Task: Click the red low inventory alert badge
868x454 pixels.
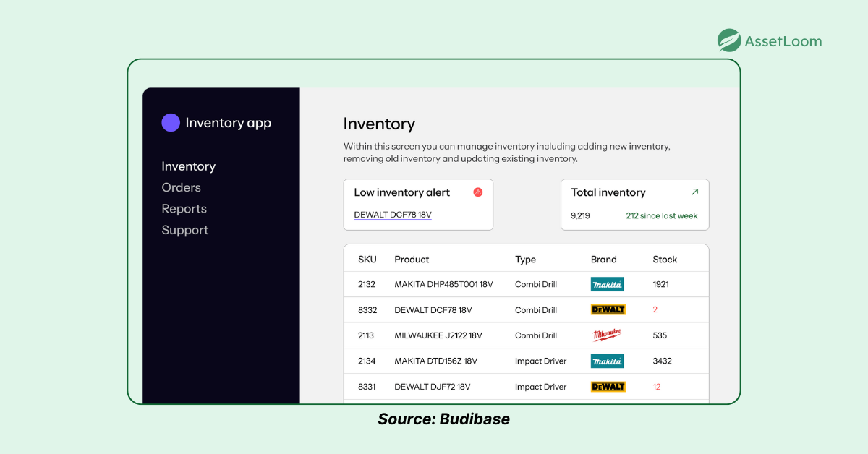Action: pos(477,192)
